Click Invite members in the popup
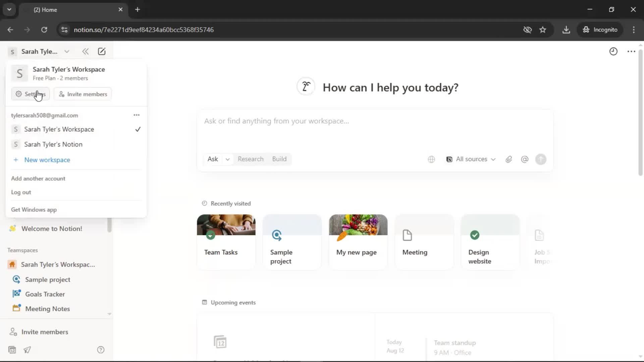Screen dimensions: 644x362 [83, 94]
